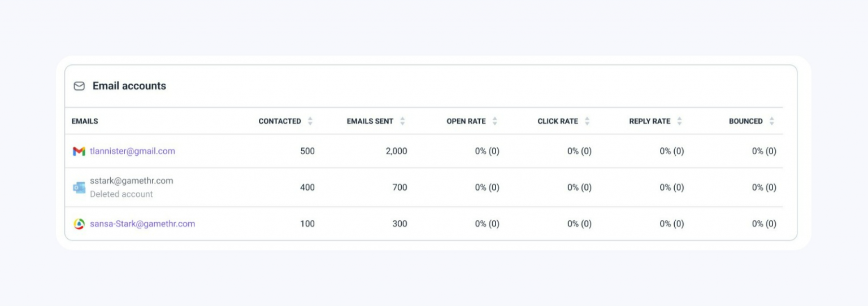Open tlannister@gmail.com account link
Viewport: 868px width, 306px height.
[132, 151]
